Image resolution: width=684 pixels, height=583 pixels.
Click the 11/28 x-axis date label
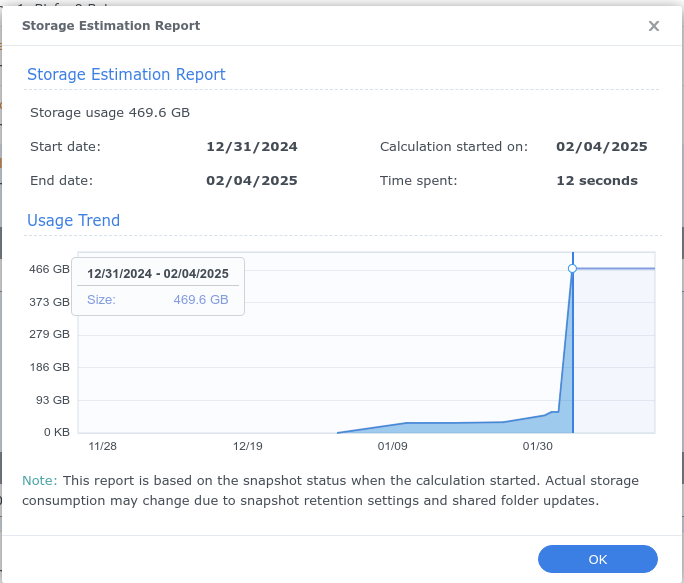[103, 446]
